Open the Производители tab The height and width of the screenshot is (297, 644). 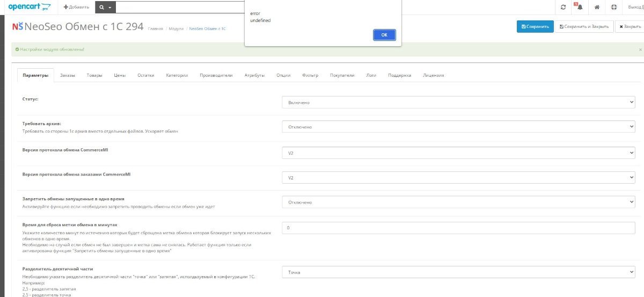(x=216, y=75)
